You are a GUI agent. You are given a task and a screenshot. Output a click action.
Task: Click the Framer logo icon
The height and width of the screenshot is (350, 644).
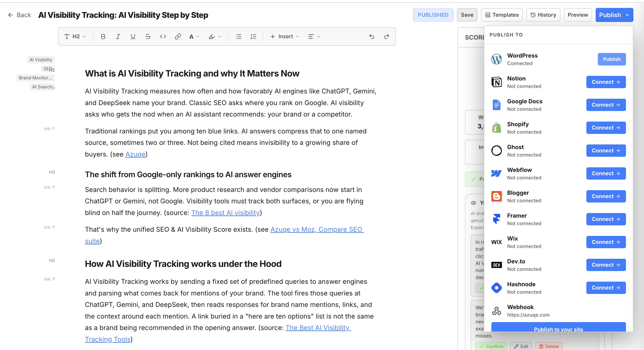coord(496,219)
